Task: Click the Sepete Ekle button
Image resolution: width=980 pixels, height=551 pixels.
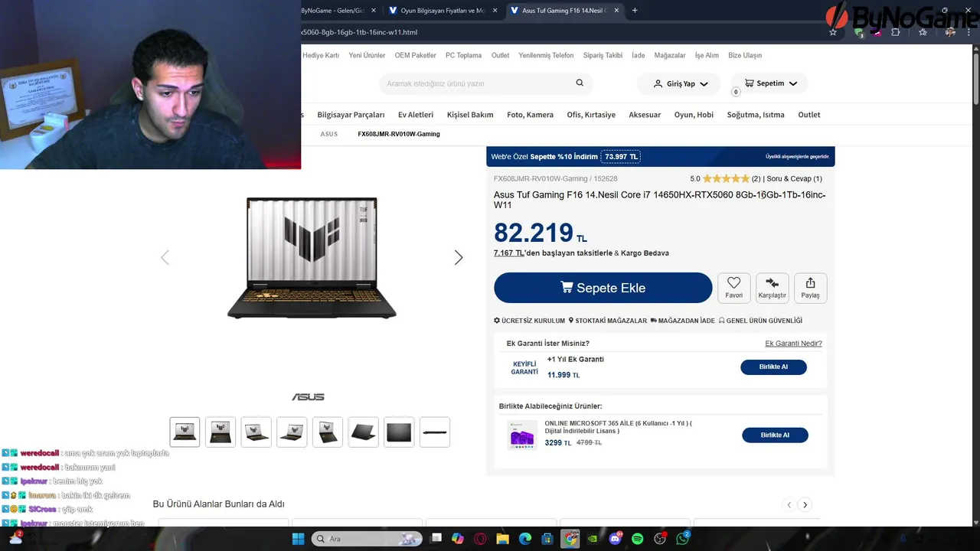Action: pyautogui.click(x=603, y=288)
